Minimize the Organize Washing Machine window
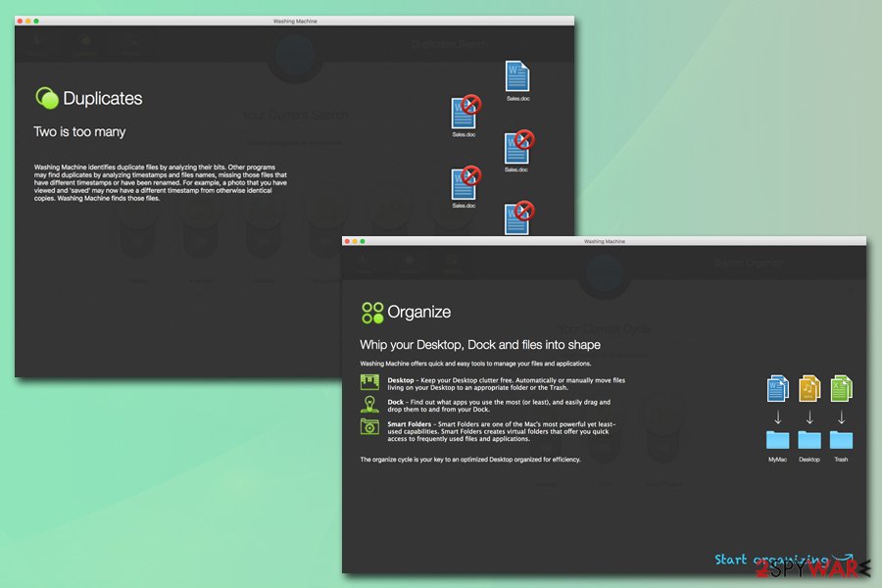The image size is (882, 588). (355, 241)
